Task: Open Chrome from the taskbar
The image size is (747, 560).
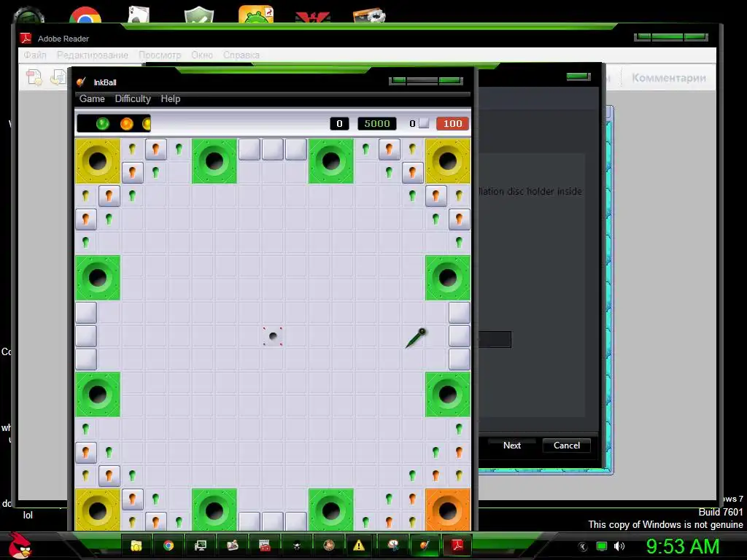Action: point(169,545)
